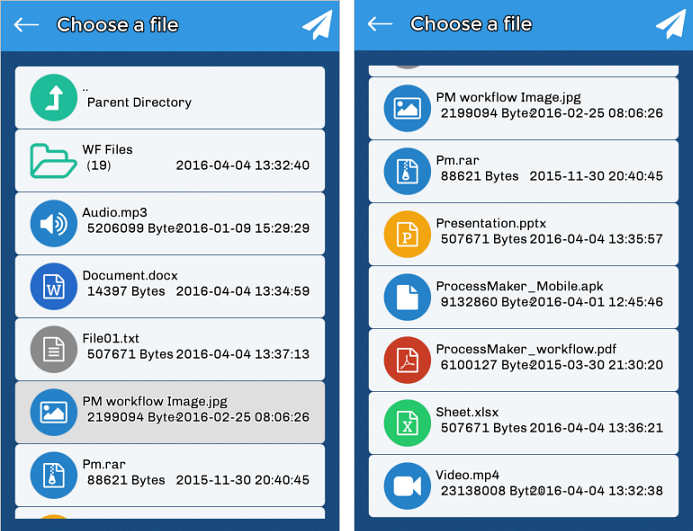Viewport: 693px width, 531px height.
Task: Select the orange Presentation.pptx icon
Action: (407, 234)
